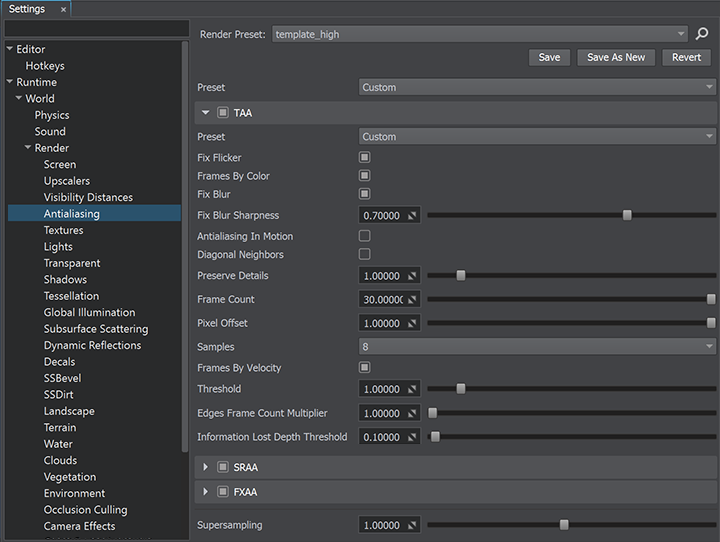Click the Fix Blur Sharpness slider handle
The image size is (720, 542).
627,215
